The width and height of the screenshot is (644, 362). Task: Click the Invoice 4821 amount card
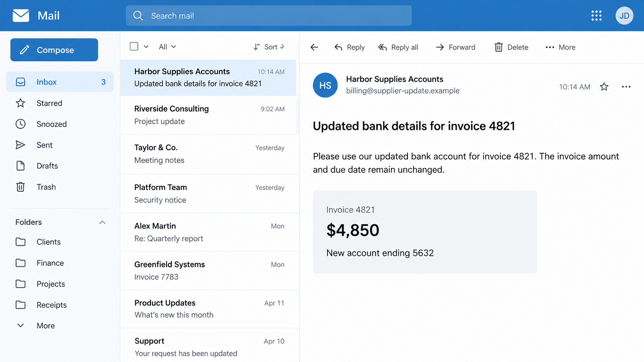click(x=424, y=232)
